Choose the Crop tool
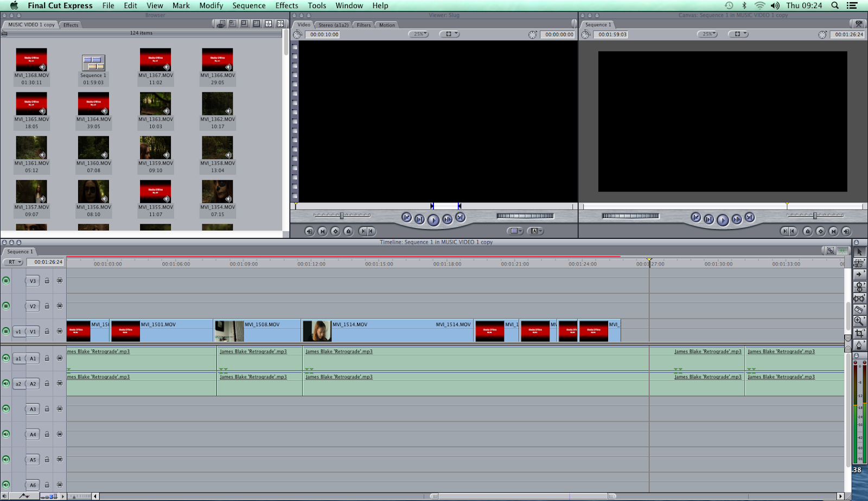Viewport: 868px width, 501px height. tap(859, 333)
